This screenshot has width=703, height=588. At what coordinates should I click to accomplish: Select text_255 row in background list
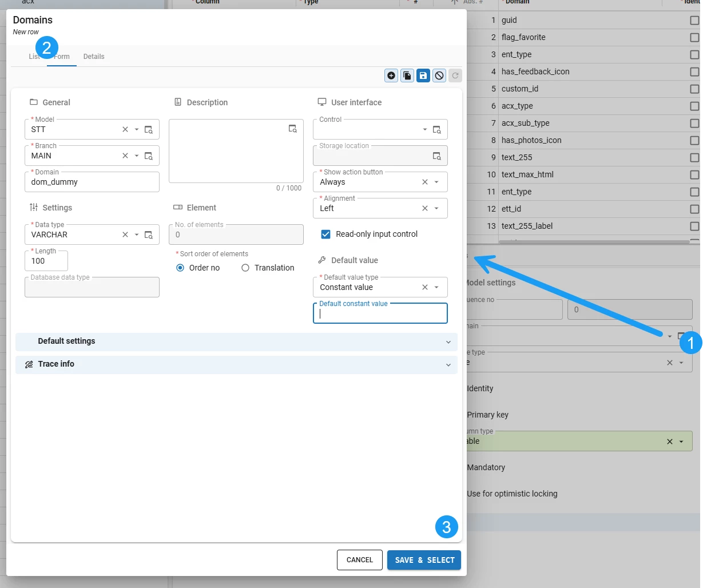coord(583,158)
